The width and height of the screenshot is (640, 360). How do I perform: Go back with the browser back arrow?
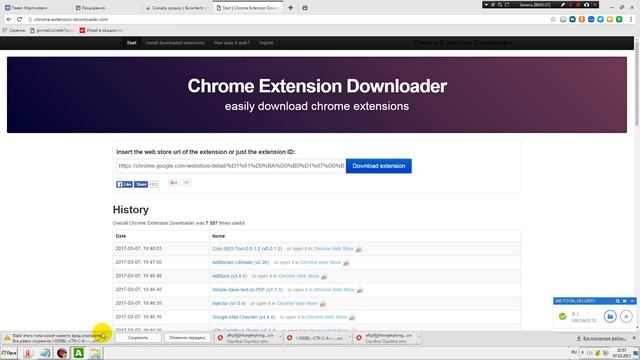(x=9, y=19)
